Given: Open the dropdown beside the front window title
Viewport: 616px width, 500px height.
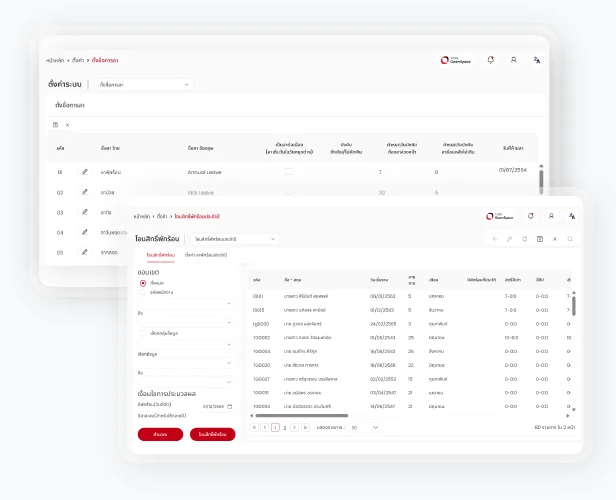Looking at the screenshot, I should (235, 239).
